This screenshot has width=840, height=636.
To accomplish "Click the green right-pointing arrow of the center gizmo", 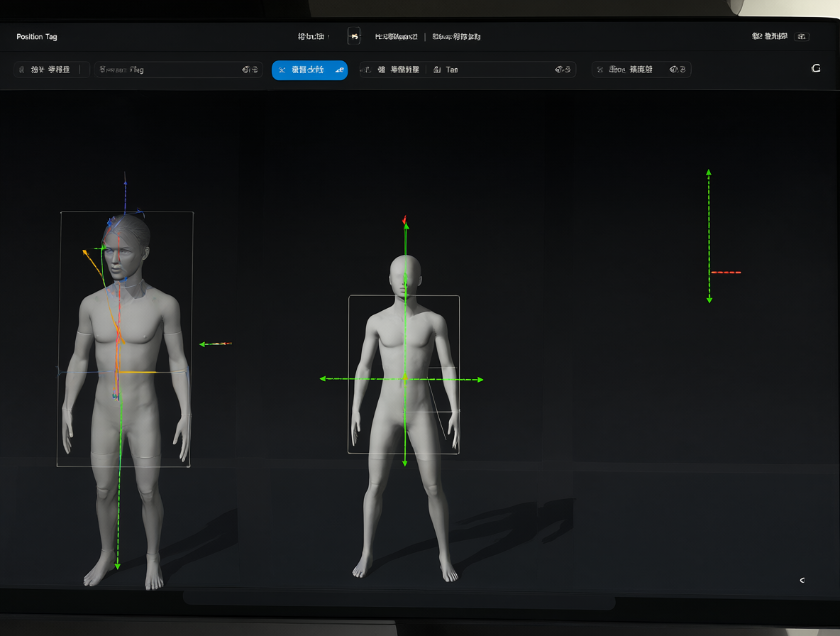I will click(x=480, y=379).
